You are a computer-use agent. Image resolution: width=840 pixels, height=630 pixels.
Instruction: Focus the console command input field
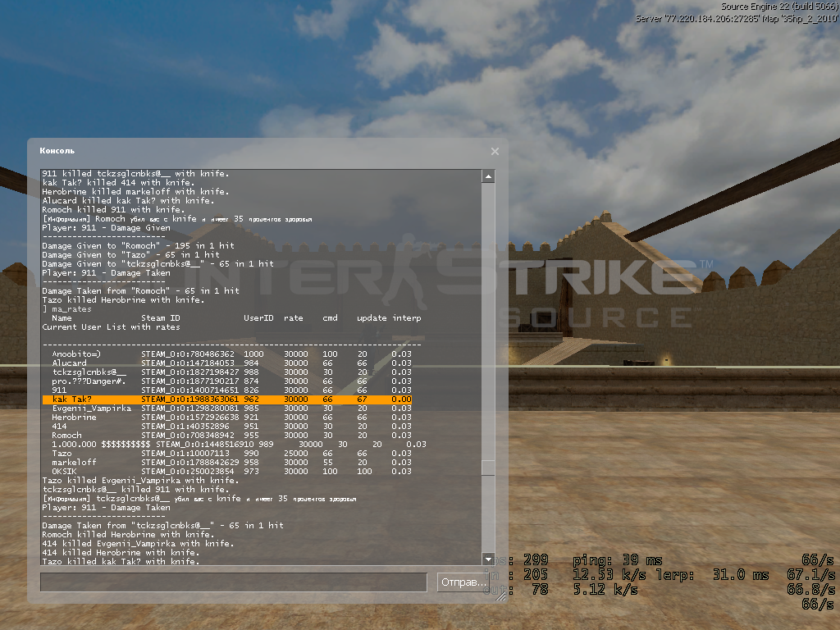234,582
